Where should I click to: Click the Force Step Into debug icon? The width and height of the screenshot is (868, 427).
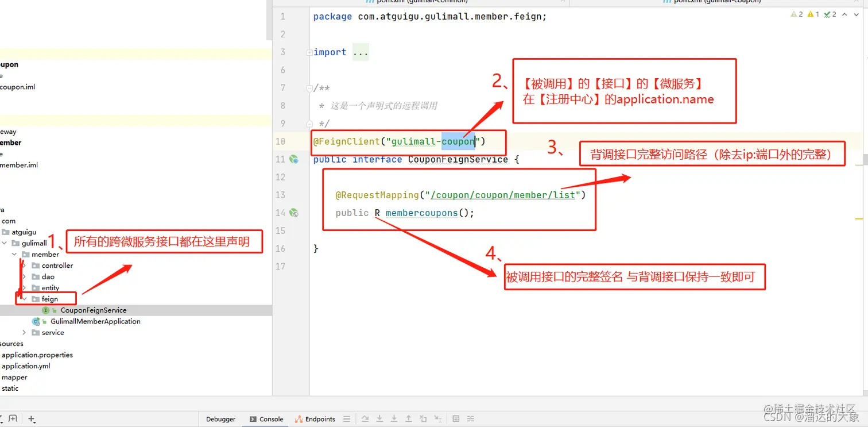394,419
